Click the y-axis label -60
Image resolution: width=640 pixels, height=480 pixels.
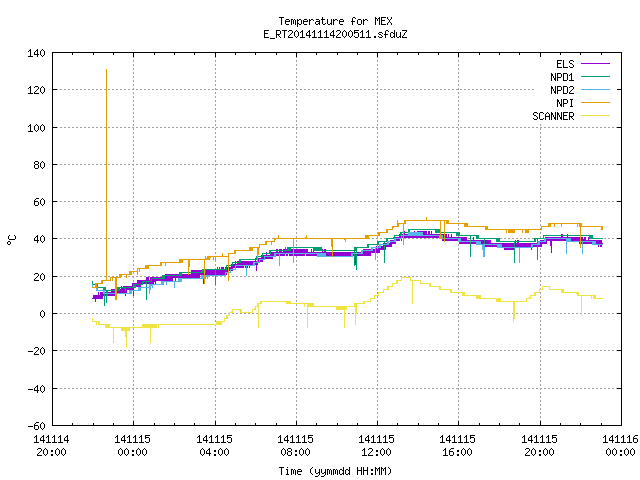(36, 426)
